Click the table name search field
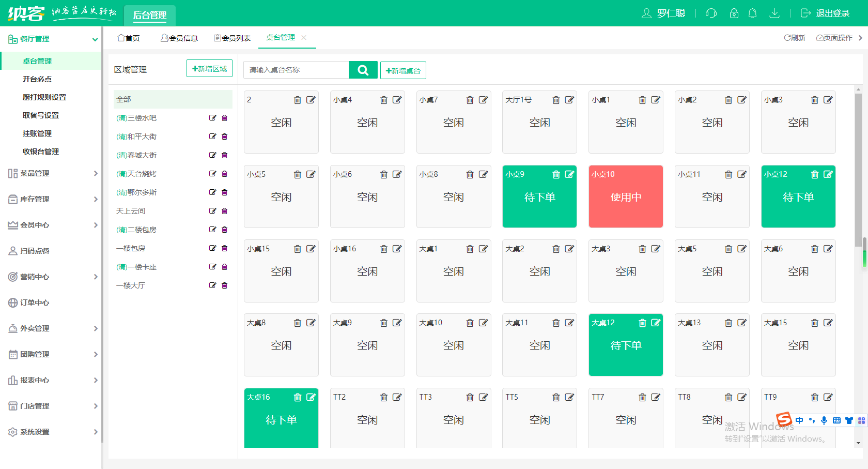The image size is (868, 469). coord(296,70)
